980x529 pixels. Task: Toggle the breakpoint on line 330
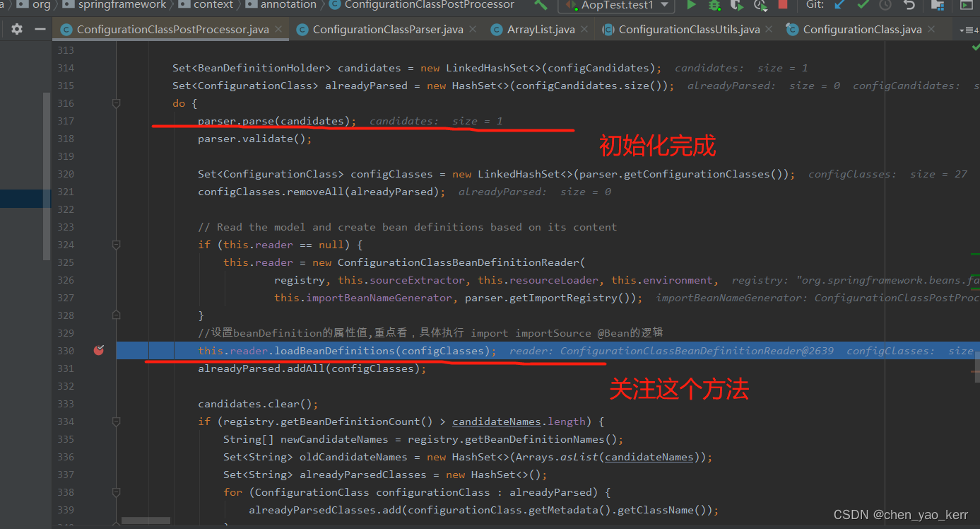pos(99,350)
